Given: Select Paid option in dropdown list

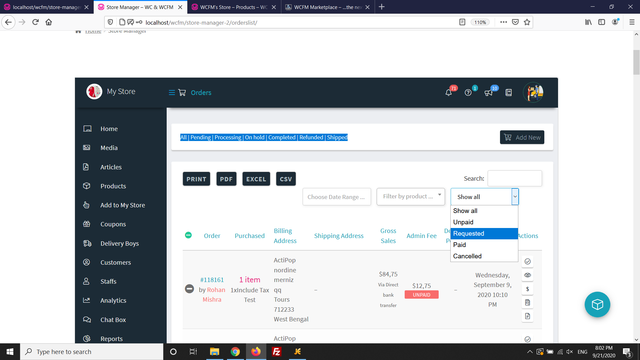Looking at the screenshot, I should tap(484, 244).
